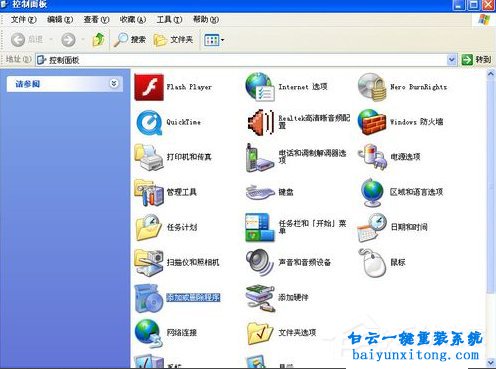Viewport: 496px width, 369px height.
Task: Click scrollbar up arrow
Action: coord(491,74)
